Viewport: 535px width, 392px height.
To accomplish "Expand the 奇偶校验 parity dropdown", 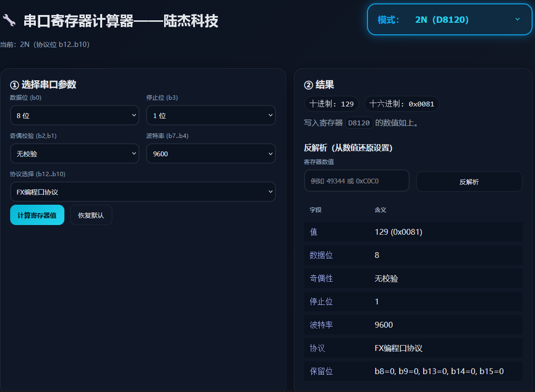I will pos(75,154).
